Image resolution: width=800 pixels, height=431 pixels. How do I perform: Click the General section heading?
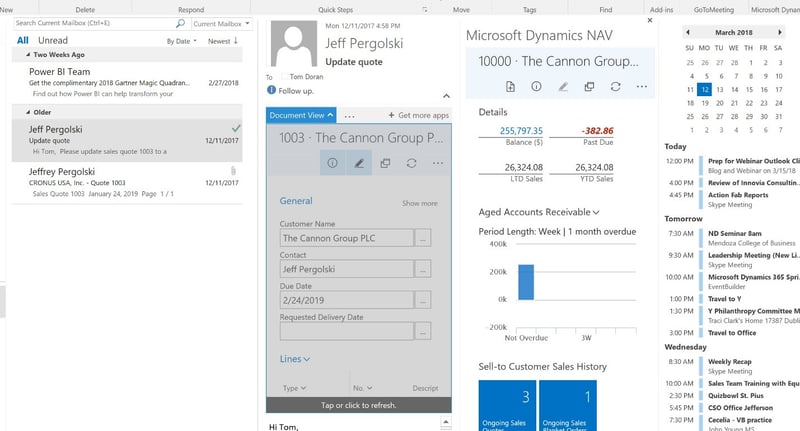[x=296, y=201]
